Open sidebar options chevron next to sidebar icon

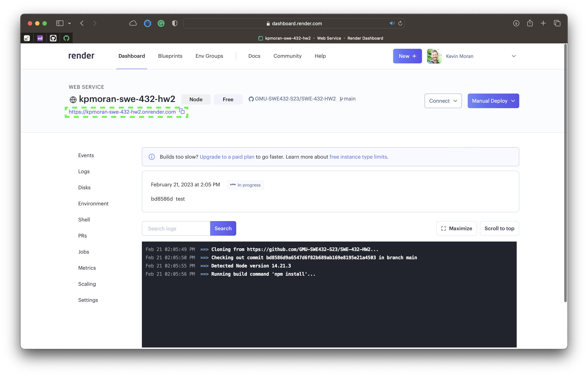click(70, 23)
